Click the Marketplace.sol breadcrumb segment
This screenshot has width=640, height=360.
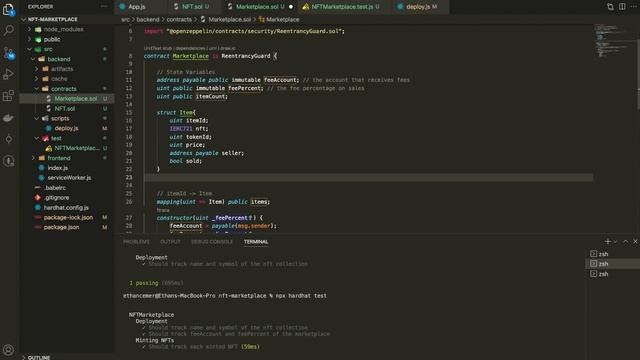pos(225,19)
